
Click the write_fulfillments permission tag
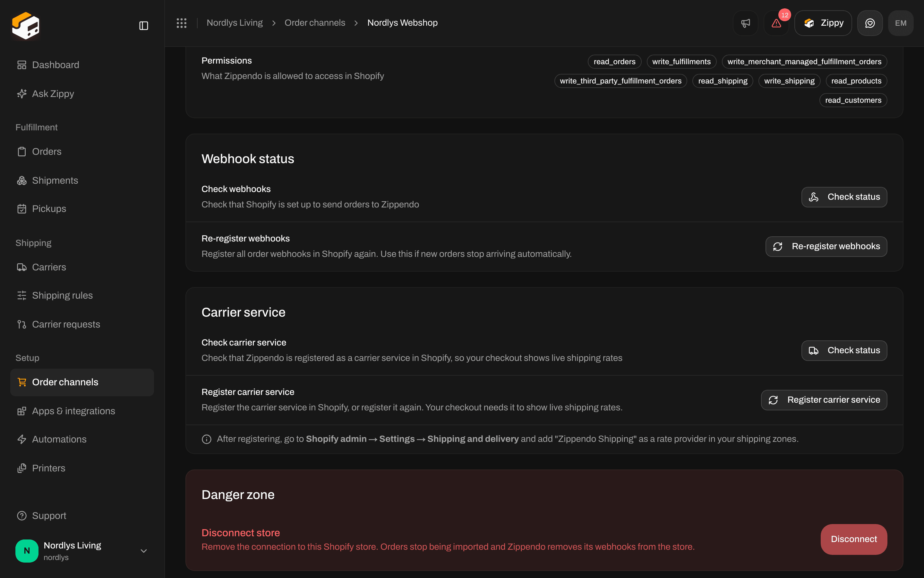point(681,62)
